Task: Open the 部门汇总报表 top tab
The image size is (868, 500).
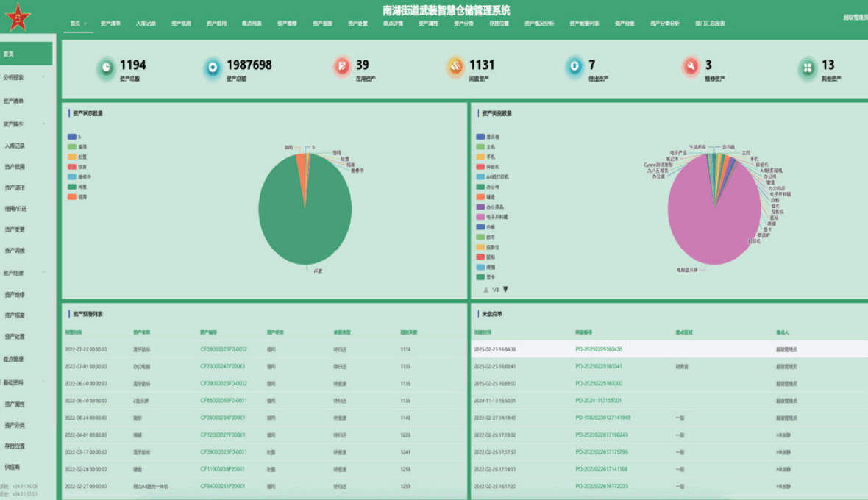Action: 710,24
